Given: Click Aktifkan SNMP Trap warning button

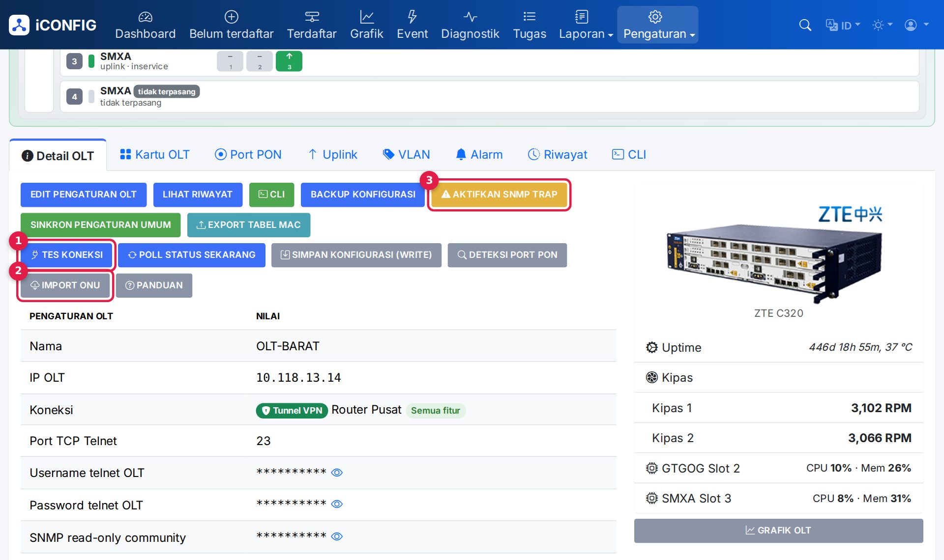Looking at the screenshot, I should 499,195.
